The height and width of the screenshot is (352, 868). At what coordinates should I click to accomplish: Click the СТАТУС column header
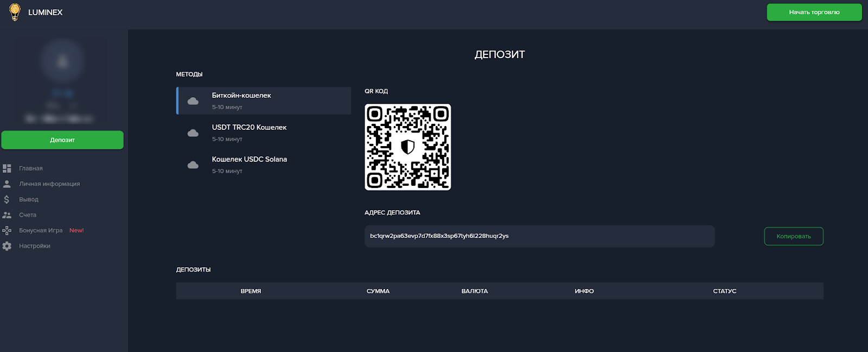(x=725, y=291)
